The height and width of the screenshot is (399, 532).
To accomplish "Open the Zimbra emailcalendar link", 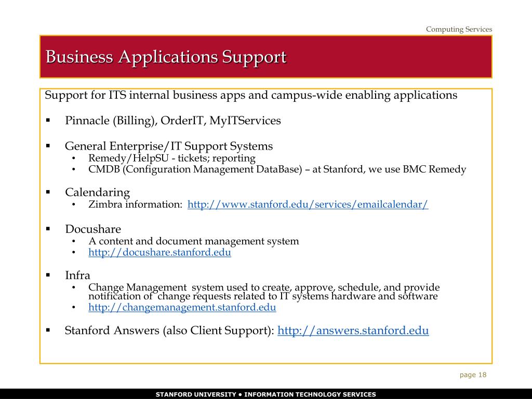I will (308, 204).
